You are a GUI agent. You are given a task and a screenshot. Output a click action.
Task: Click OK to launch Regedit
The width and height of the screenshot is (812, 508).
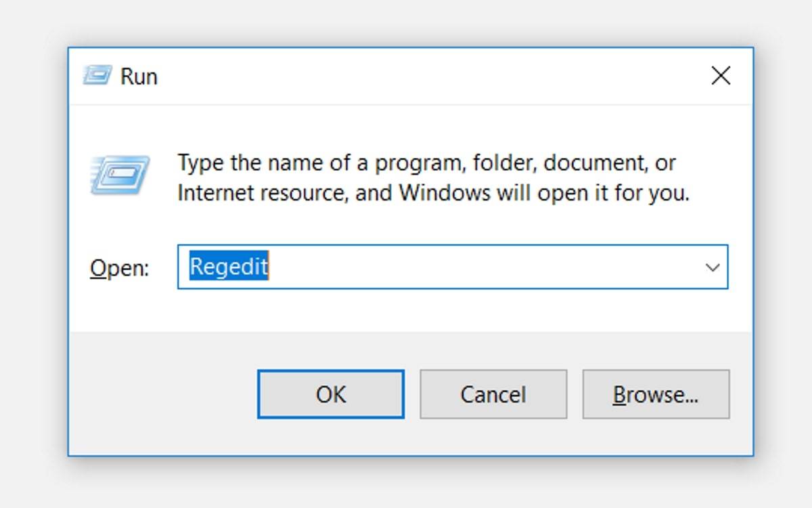click(330, 394)
